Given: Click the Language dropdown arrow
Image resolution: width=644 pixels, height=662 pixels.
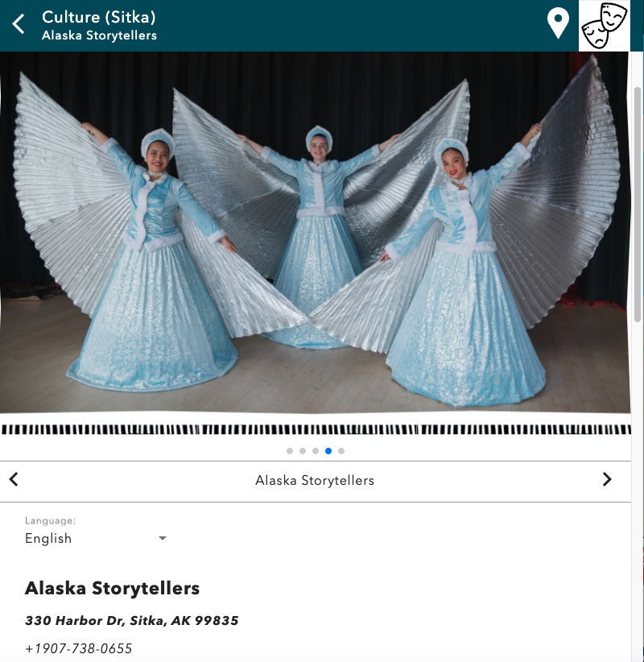Looking at the screenshot, I should [x=163, y=538].
